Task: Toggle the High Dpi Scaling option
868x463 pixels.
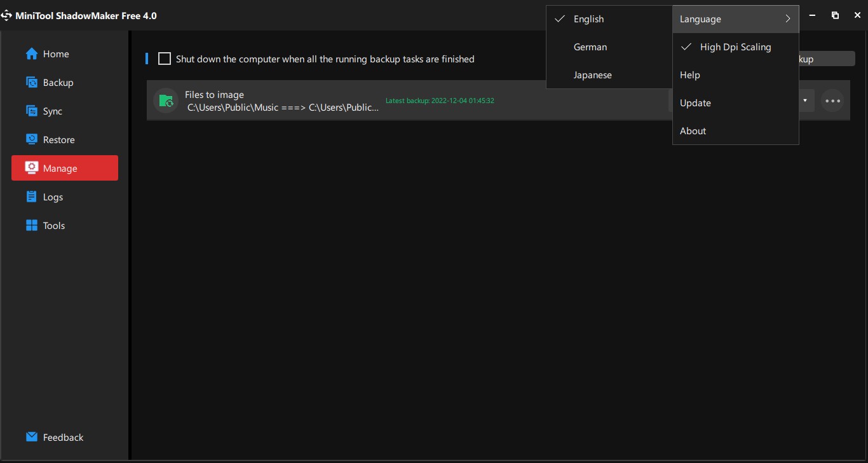Action: (x=735, y=47)
